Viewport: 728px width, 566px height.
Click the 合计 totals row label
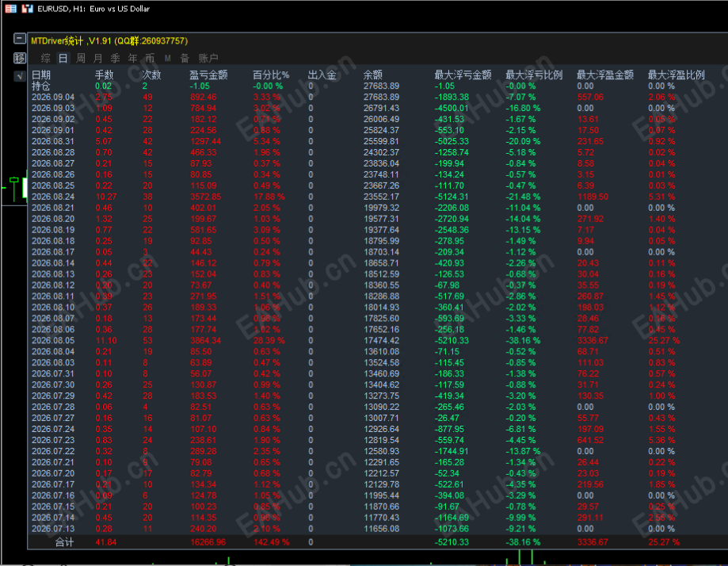pyautogui.click(x=64, y=542)
